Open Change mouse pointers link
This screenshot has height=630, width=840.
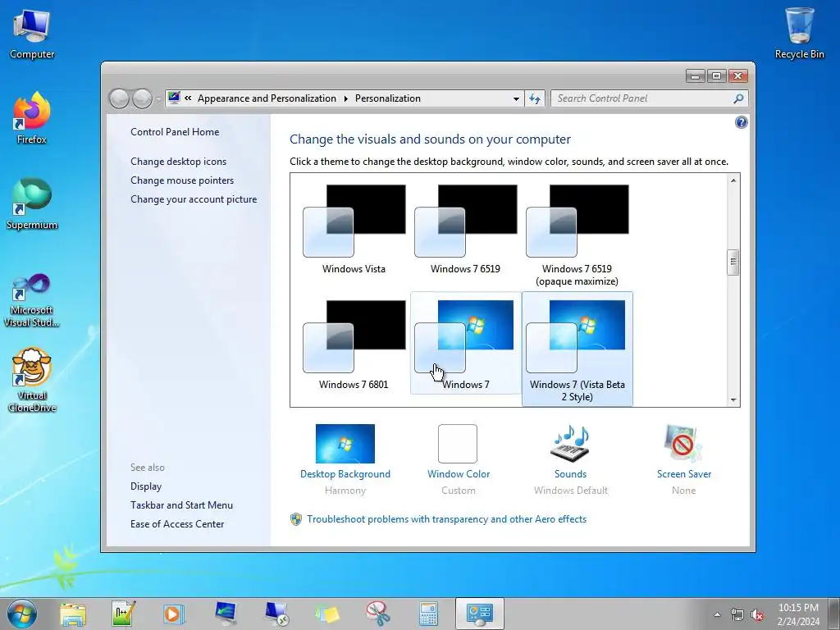(182, 180)
